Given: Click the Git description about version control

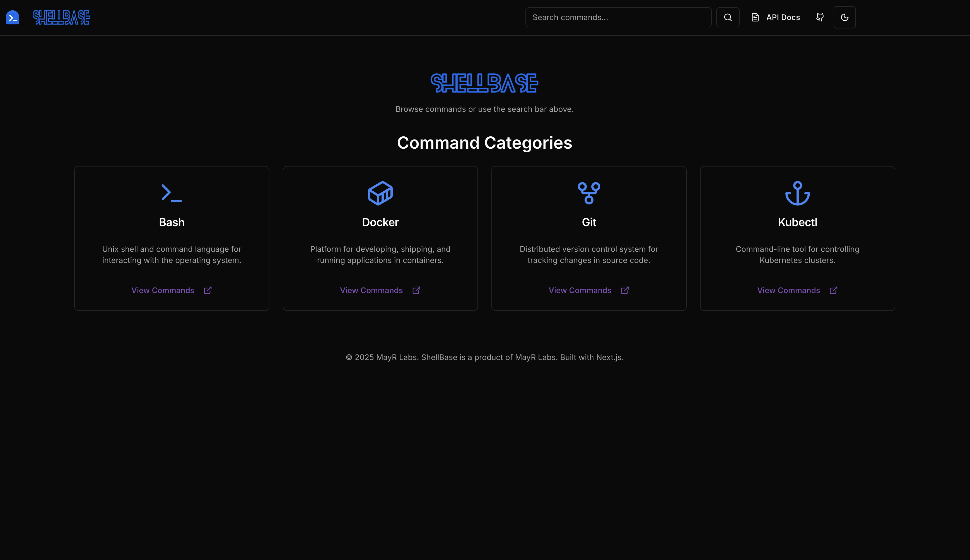Looking at the screenshot, I should (589, 255).
